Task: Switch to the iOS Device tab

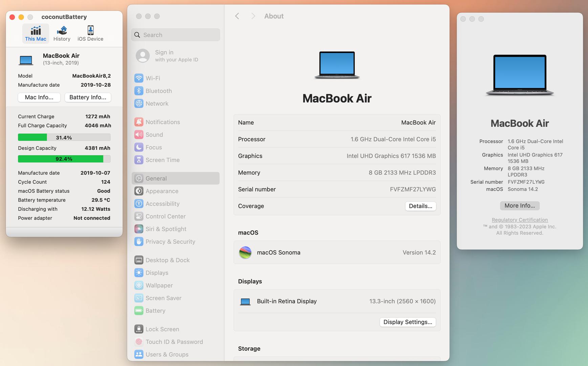Action: click(x=90, y=34)
